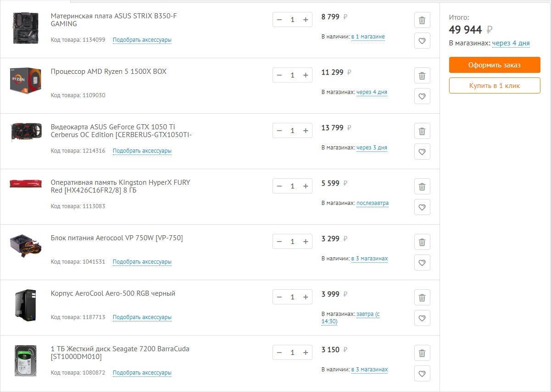Decrease Kingston HyperX FURY memory quantity
This screenshot has height=392, width=551.
point(279,186)
